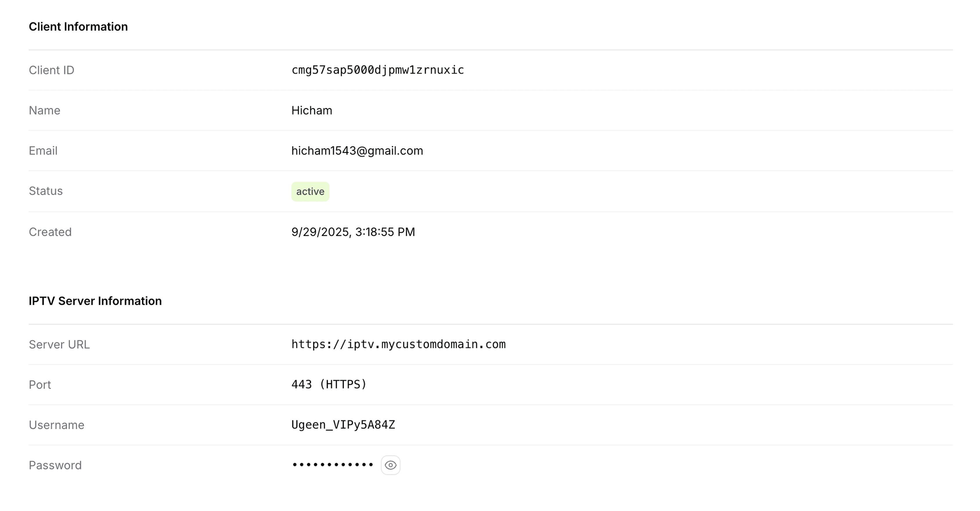Click the Username field label
This screenshot has width=980, height=511.
57,424
